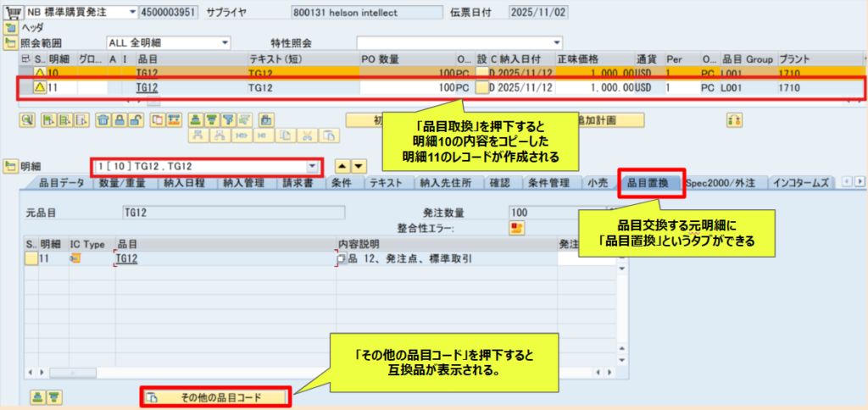Select row selector for item 10

coord(25,72)
